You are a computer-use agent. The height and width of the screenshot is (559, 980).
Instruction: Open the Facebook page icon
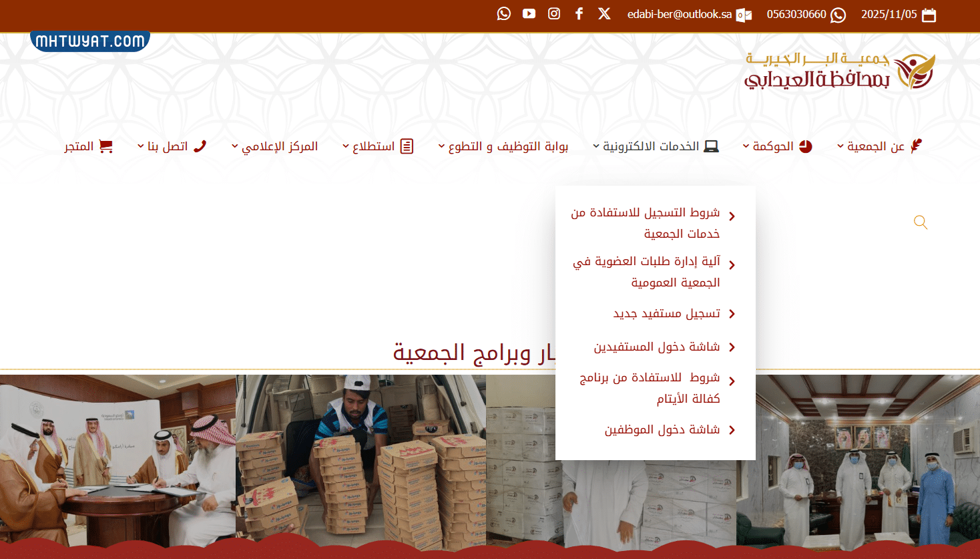(579, 13)
